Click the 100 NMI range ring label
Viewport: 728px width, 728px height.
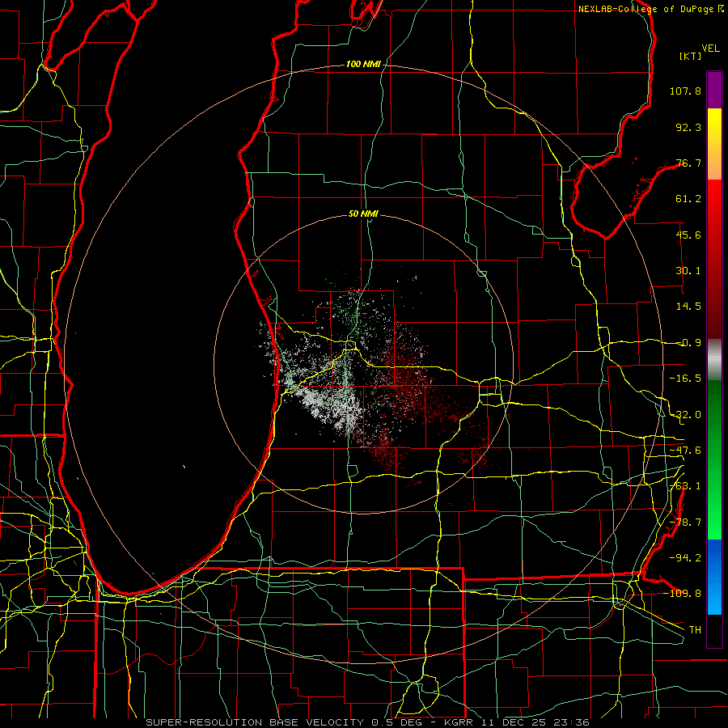[363, 64]
